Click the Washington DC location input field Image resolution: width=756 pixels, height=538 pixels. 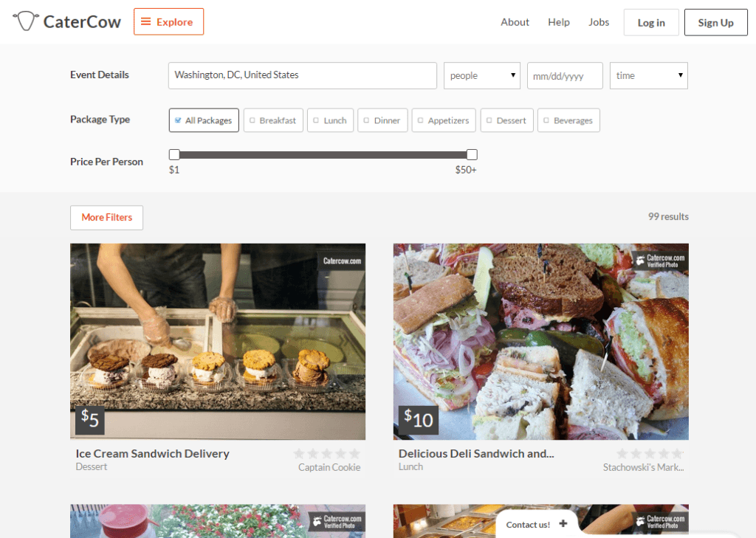click(303, 75)
